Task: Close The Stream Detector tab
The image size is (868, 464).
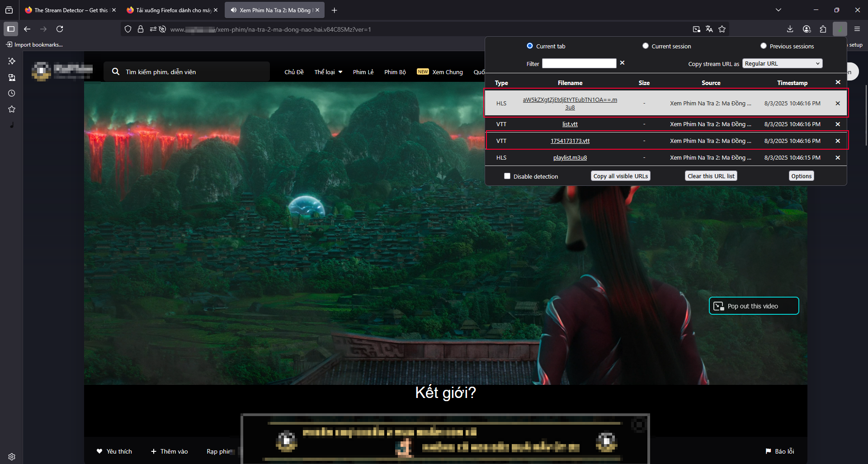Action: (x=114, y=10)
